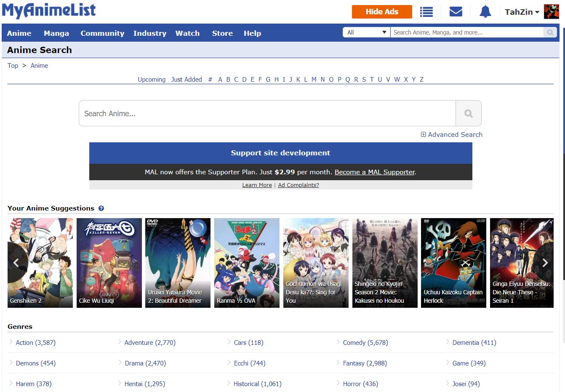Select the Cars (118) genre
This screenshot has height=392, width=565.
point(248,342)
